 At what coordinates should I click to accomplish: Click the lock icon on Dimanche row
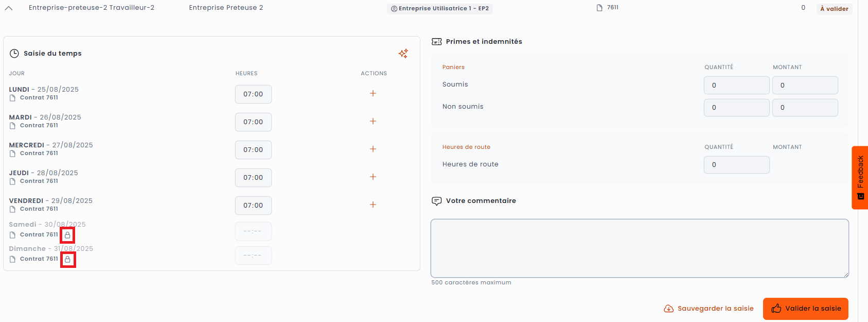tap(67, 259)
